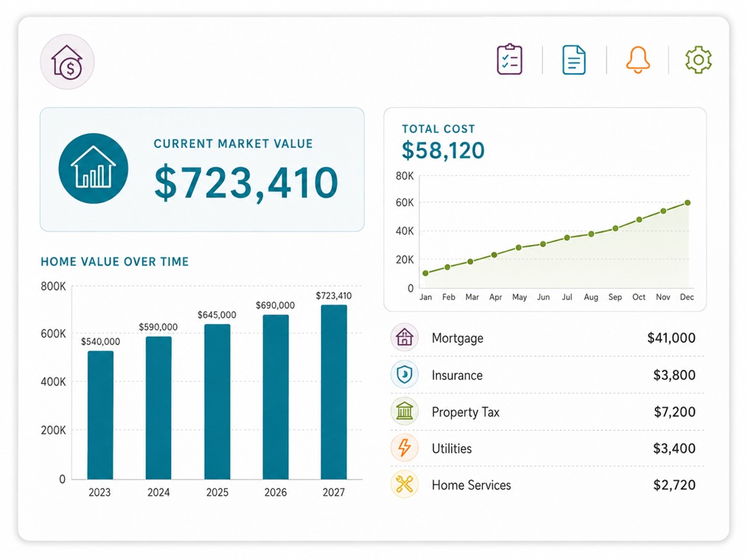
Task: Click the Mortgage house icon
Action: pos(404,337)
